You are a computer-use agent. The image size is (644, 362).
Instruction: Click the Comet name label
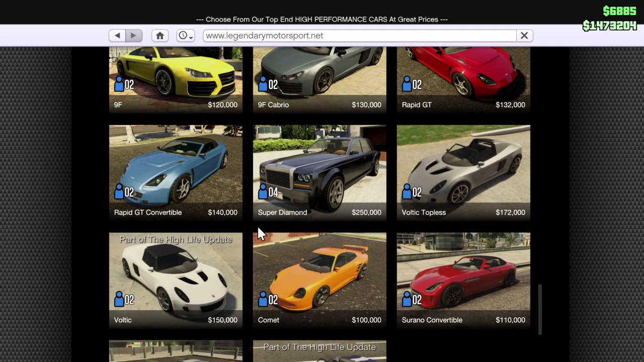pos(269,320)
